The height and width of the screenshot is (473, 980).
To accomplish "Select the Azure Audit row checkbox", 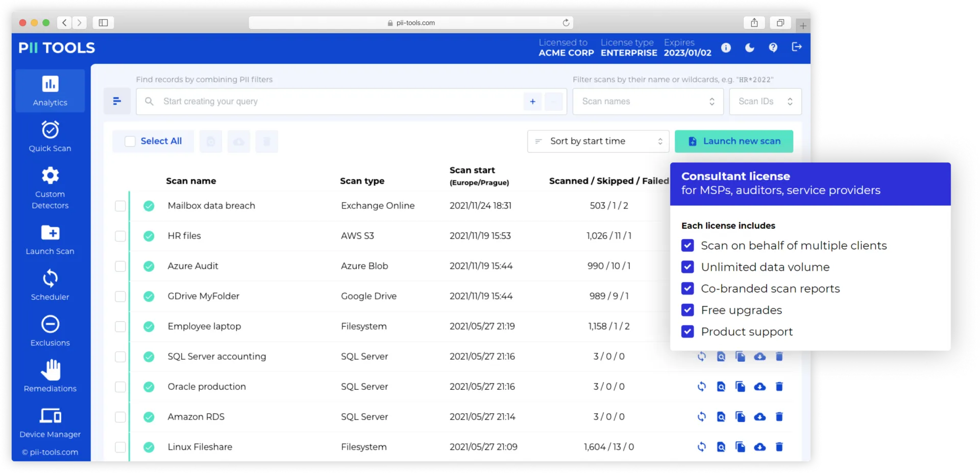I will [x=120, y=266].
